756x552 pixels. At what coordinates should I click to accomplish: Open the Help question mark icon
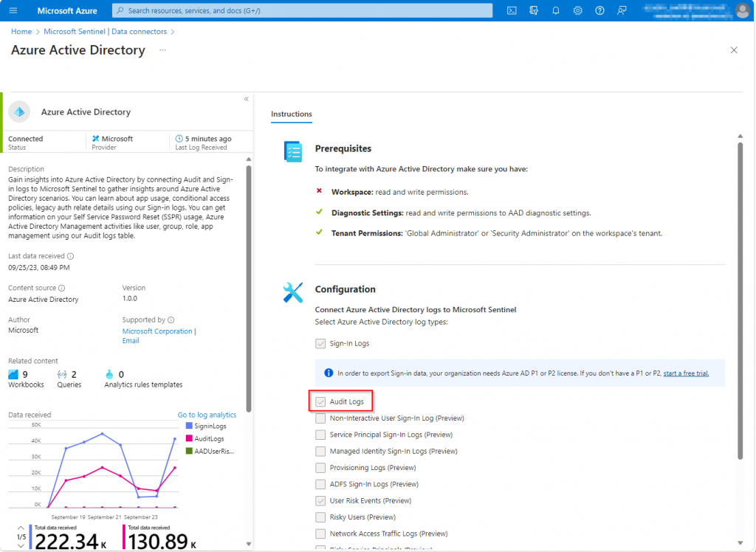click(x=599, y=10)
